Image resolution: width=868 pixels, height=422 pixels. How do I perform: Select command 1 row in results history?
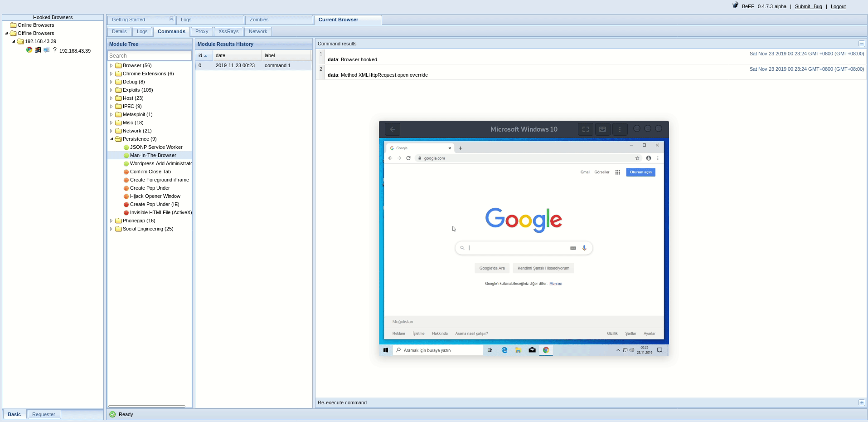[253, 65]
